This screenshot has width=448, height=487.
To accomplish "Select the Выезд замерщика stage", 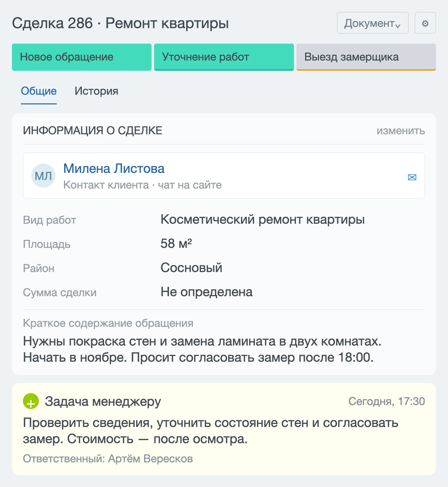I will 366,57.
